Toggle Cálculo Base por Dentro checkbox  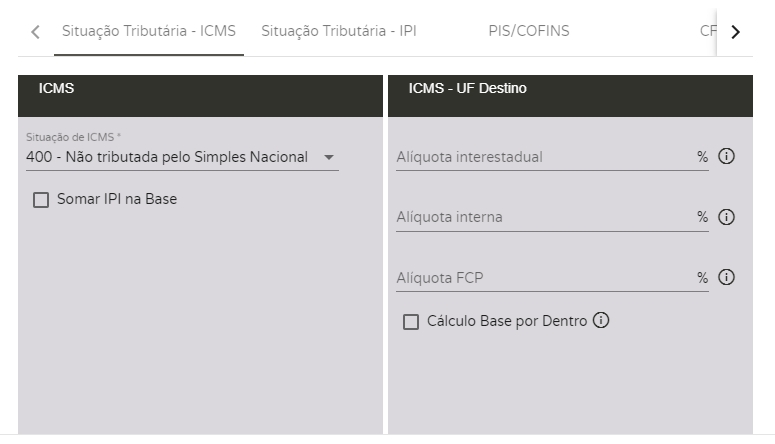411,322
